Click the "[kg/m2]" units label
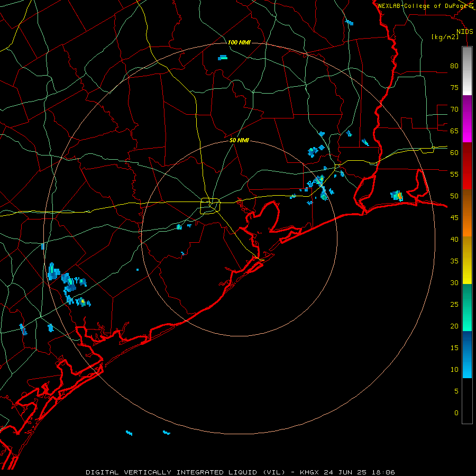 coord(445,37)
